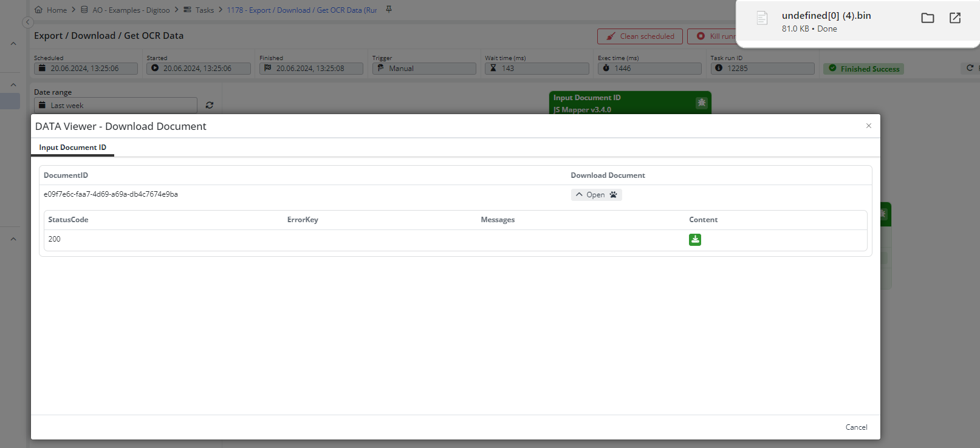
Task: Collapse the first sidebar section chevron
Action: (x=13, y=44)
